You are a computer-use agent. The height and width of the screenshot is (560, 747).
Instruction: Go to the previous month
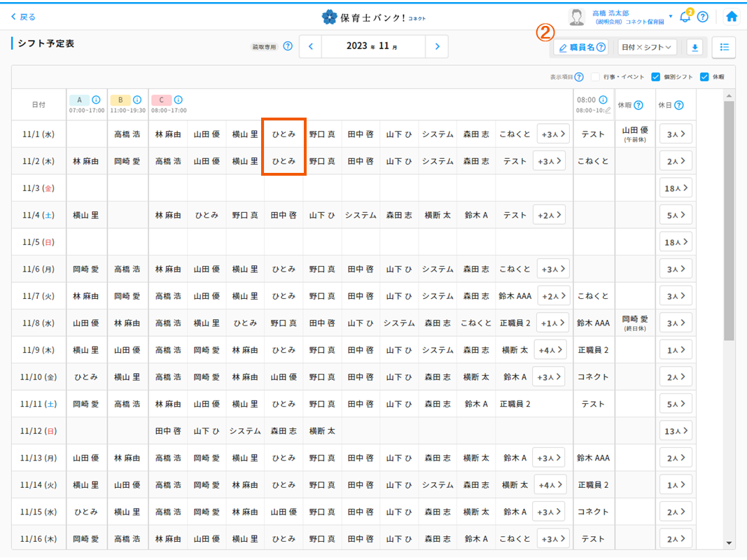point(311,47)
